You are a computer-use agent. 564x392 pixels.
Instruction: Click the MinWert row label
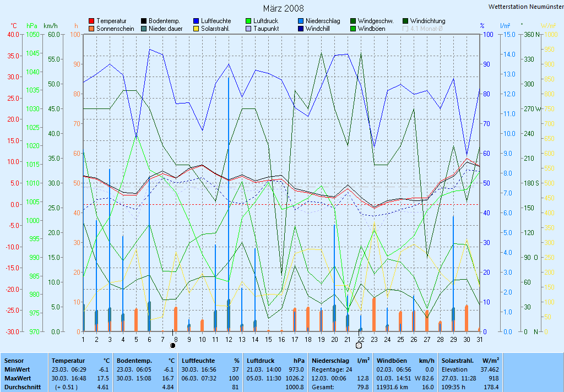pyautogui.click(x=17, y=369)
